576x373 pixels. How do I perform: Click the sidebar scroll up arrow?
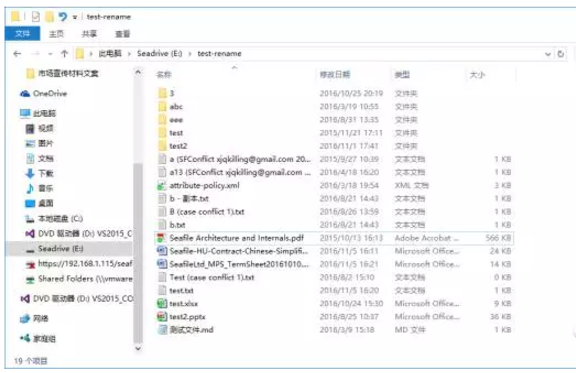[x=138, y=72]
